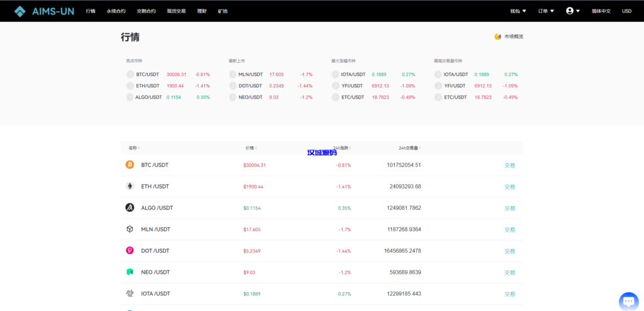
Task: Open the user account dropdown
Action: click(x=573, y=11)
